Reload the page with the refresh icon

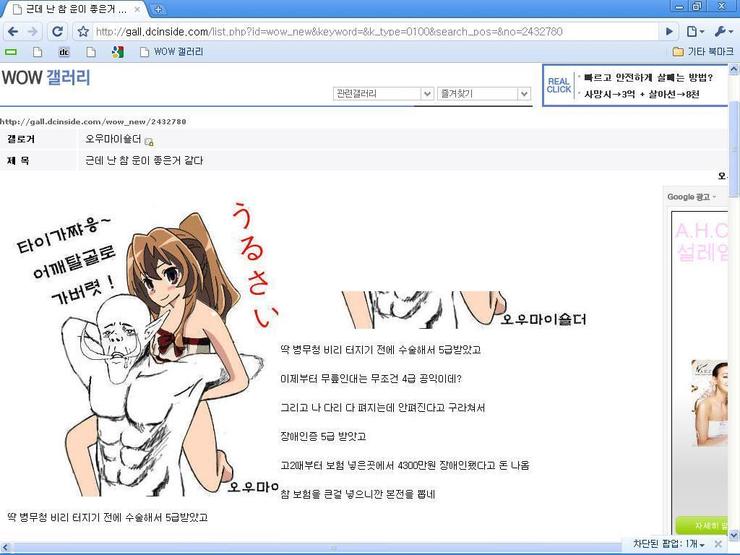point(58,32)
